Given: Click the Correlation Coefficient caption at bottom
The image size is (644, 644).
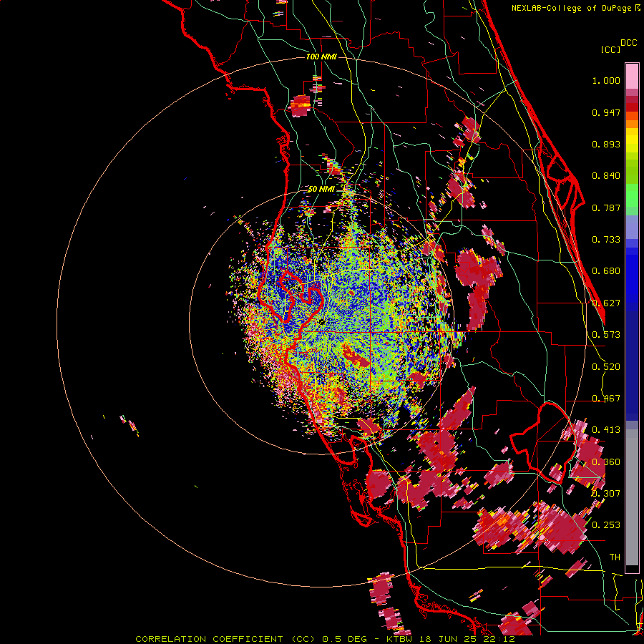Looking at the screenshot, I should click(325, 639).
